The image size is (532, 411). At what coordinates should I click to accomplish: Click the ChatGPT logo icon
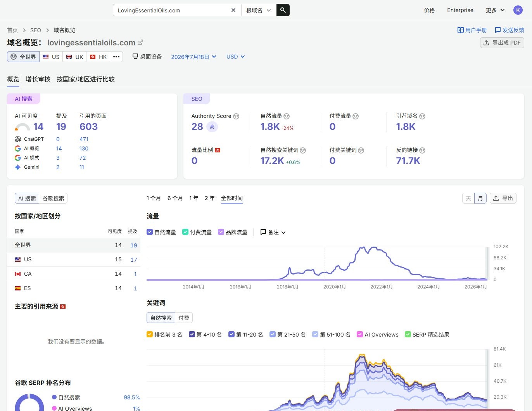[x=18, y=139]
